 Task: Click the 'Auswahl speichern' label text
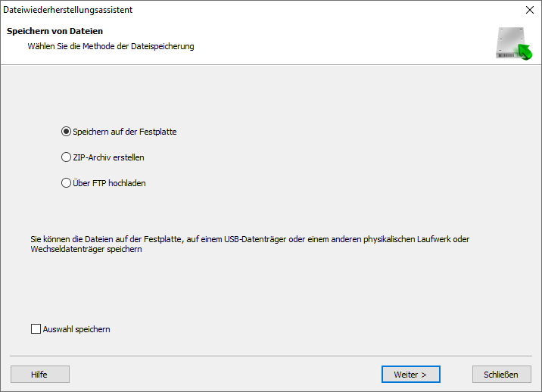76,329
